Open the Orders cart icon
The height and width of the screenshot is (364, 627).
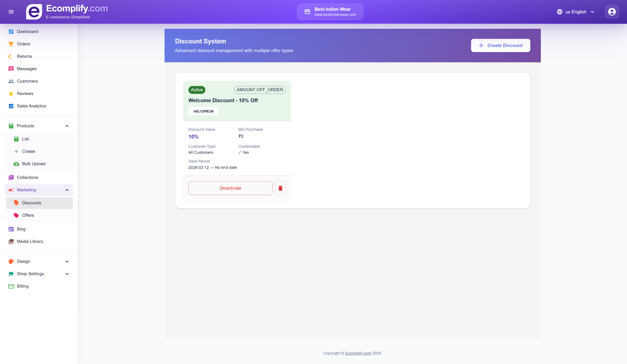(x=11, y=44)
